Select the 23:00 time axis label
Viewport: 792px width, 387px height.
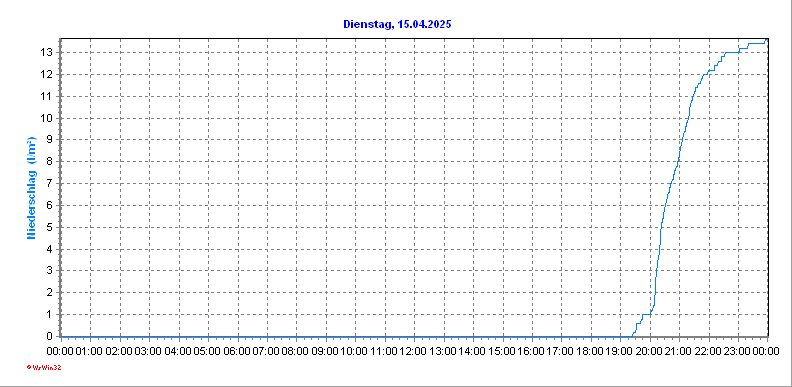point(738,351)
